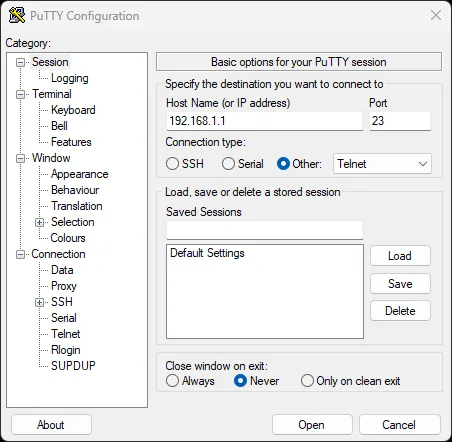Select the SSH connection type radio

tap(172, 164)
